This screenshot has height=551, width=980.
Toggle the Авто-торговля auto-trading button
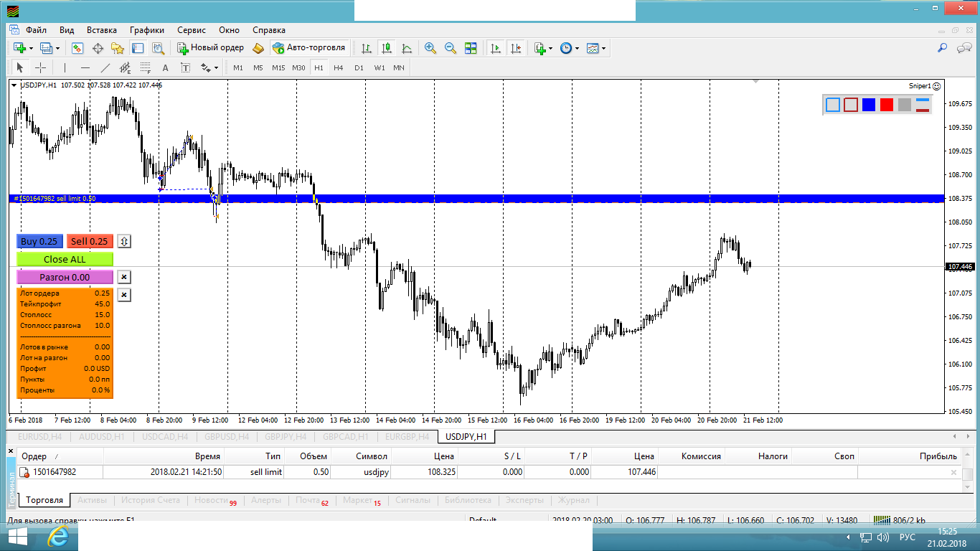pyautogui.click(x=309, y=48)
